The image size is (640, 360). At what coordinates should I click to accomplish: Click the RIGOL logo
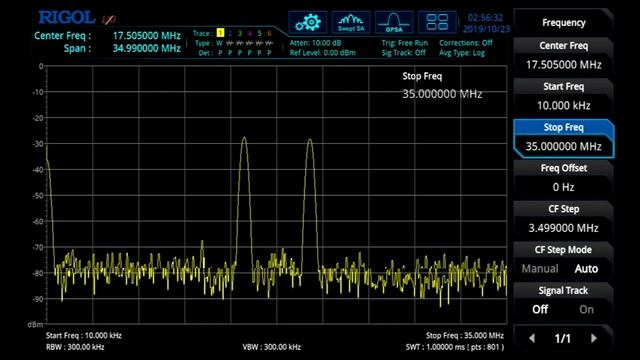[67, 18]
